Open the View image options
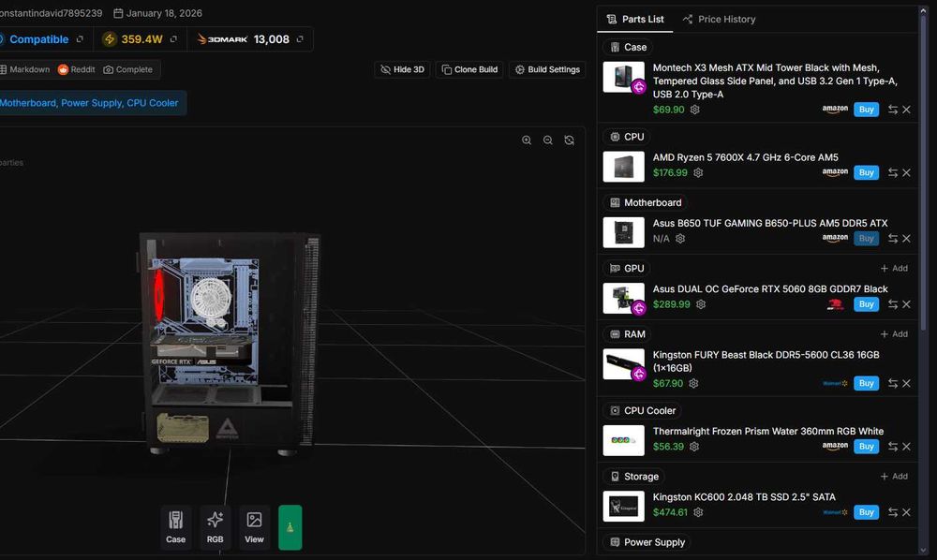 (x=254, y=527)
